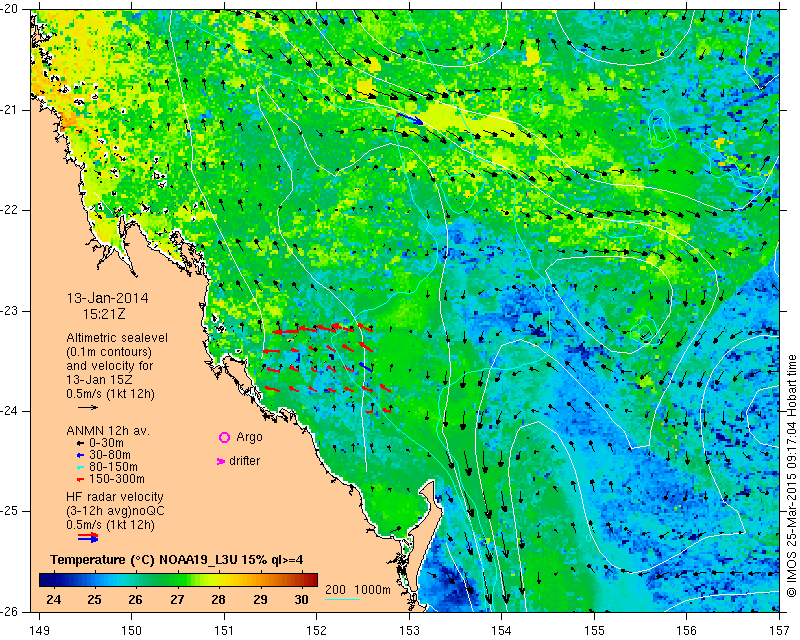Select the cyan 80-150m legend arrow

pos(80,467)
